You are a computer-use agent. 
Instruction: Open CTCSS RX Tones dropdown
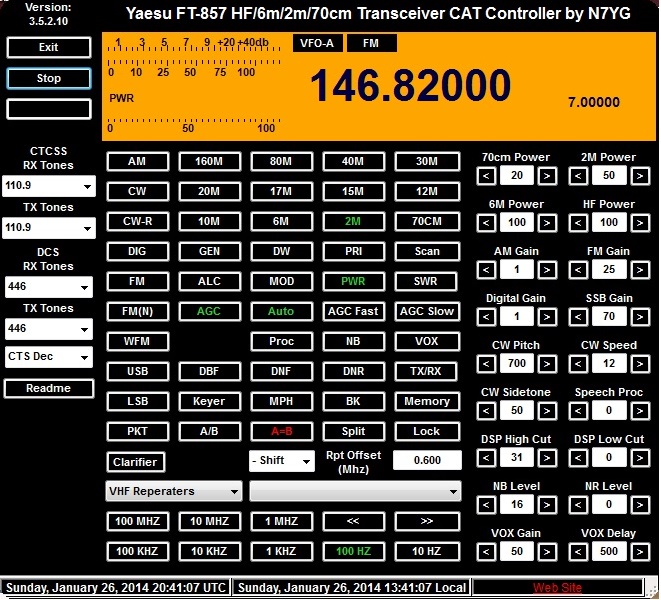[48, 186]
